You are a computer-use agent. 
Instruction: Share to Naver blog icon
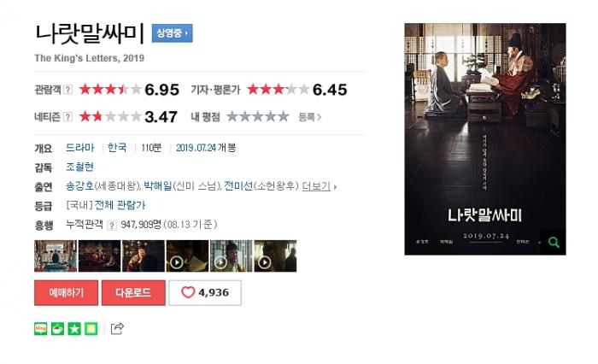pyautogui.click(x=41, y=328)
